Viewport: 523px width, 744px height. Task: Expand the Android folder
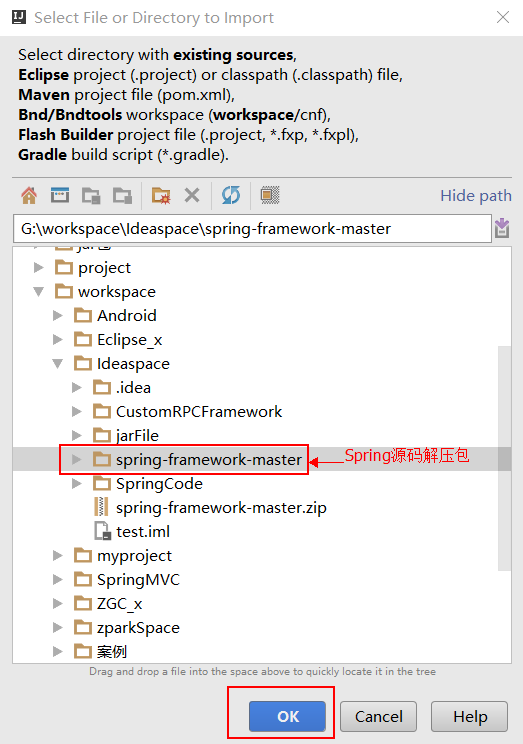57,316
